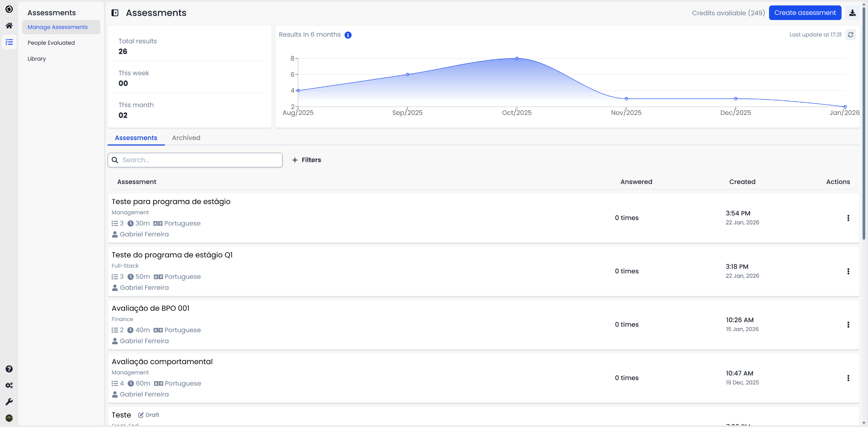Open People Evaluated menu item
The image size is (868, 427).
coord(51,43)
